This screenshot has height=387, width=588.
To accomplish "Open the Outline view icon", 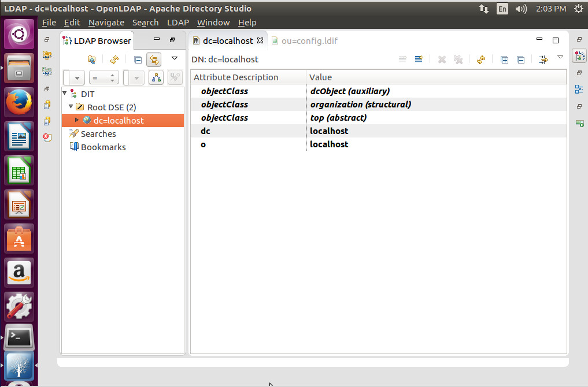I will pyautogui.click(x=579, y=90).
